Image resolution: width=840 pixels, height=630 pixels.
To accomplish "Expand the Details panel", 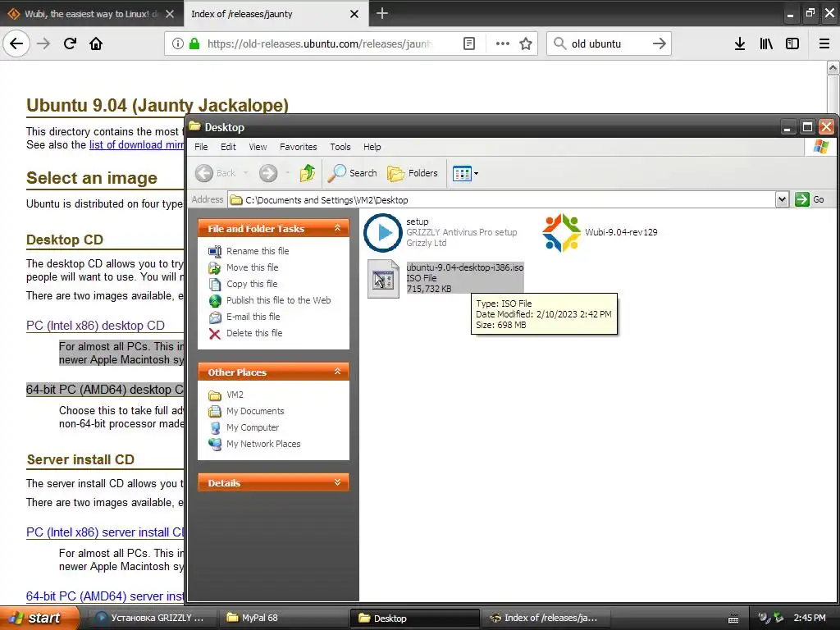I will (x=337, y=482).
